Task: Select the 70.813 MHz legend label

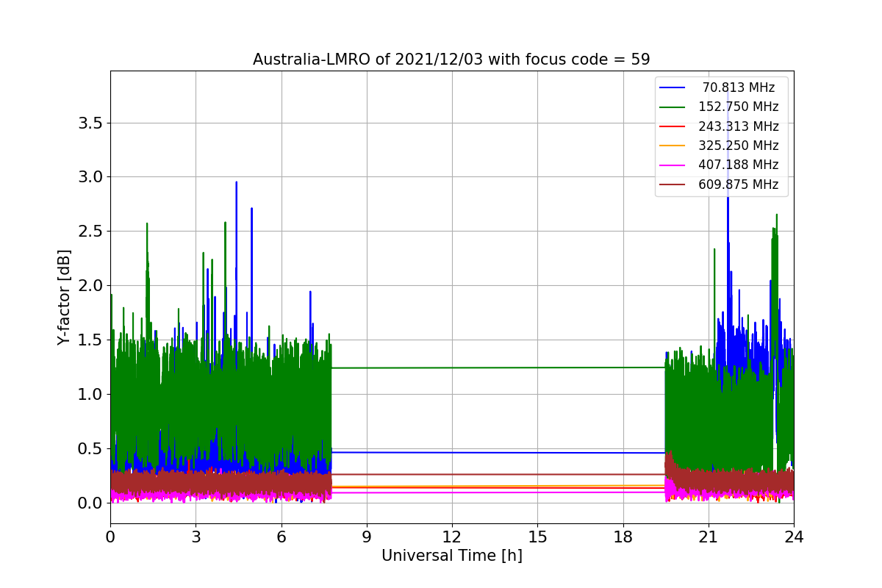Action: [739, 87]
